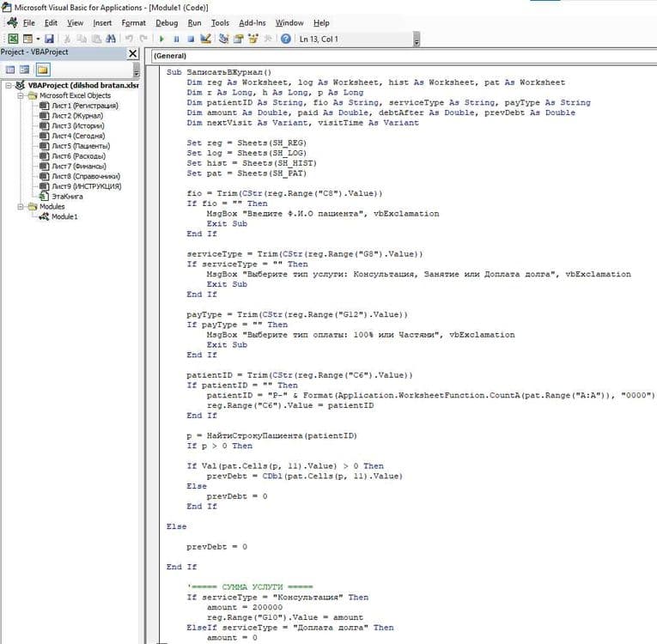Open Project pane toolbar overflow arrow
657x644 pixels.
coord(137,70)
